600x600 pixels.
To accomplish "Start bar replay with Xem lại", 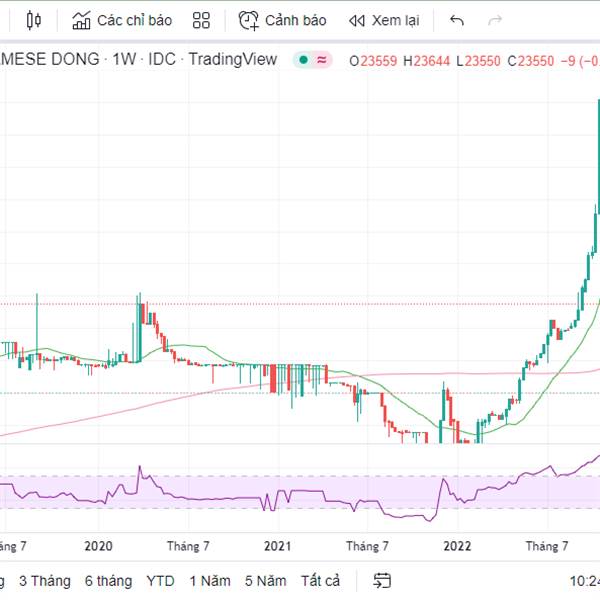I will tap(384, 20).
